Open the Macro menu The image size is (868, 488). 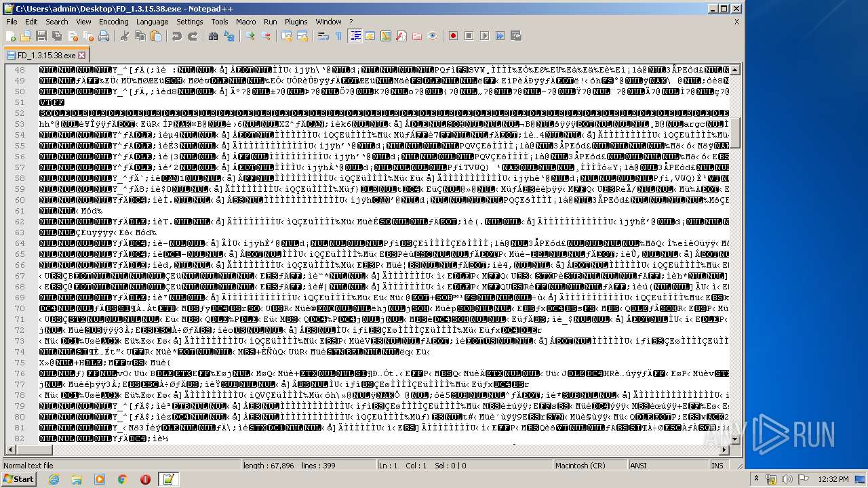pos(246,22)
